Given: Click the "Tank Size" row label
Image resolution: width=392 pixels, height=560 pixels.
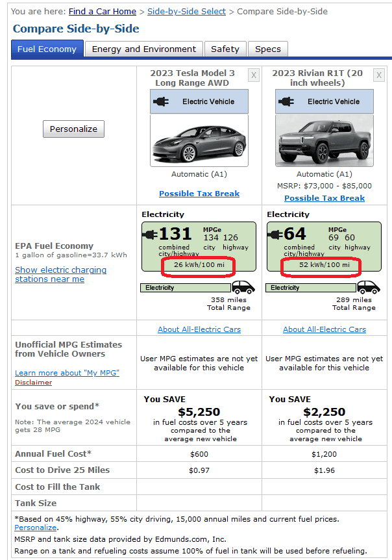Looking at the screenshot, I should point(36,503).
